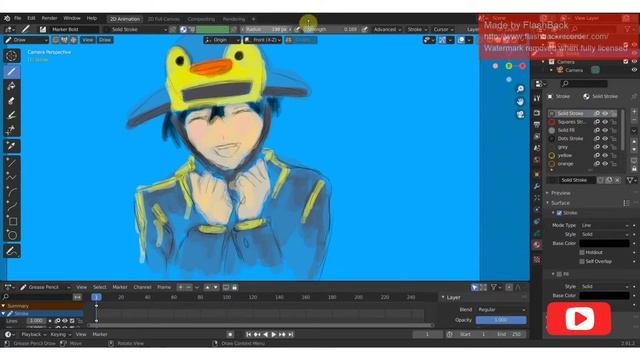Open the Help menu
This screenshot has height=360, width=640.
click(92, 18)
